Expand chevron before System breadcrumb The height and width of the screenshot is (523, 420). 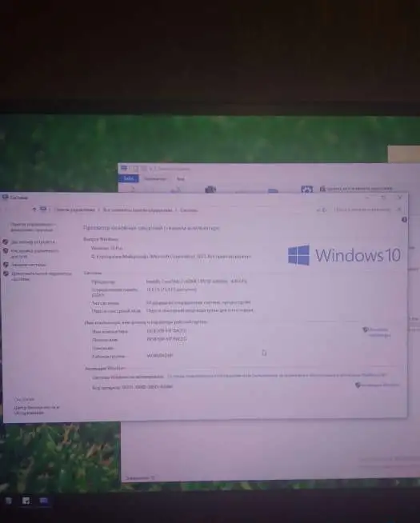176,210
